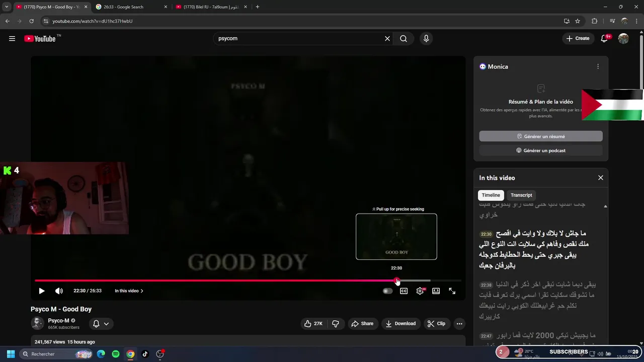
Task: Toggle the autoplay switch in player
Action: 387,291
